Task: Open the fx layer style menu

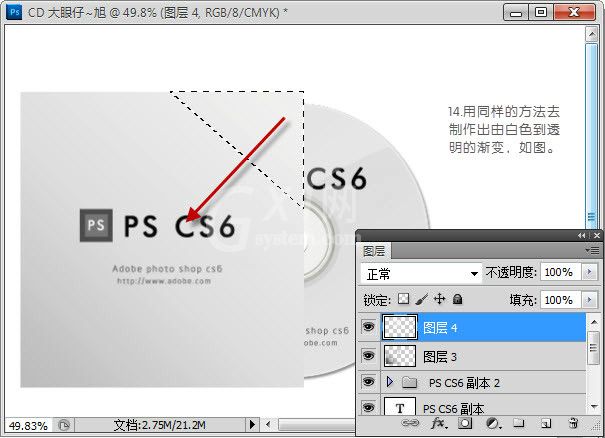Action: 439,423
